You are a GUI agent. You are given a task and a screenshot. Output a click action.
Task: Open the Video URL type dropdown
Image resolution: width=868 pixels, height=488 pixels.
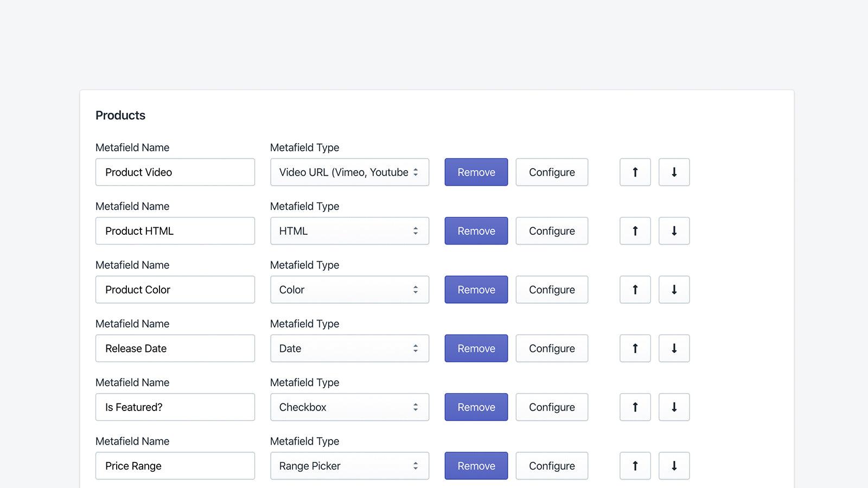tap(349, 172)
